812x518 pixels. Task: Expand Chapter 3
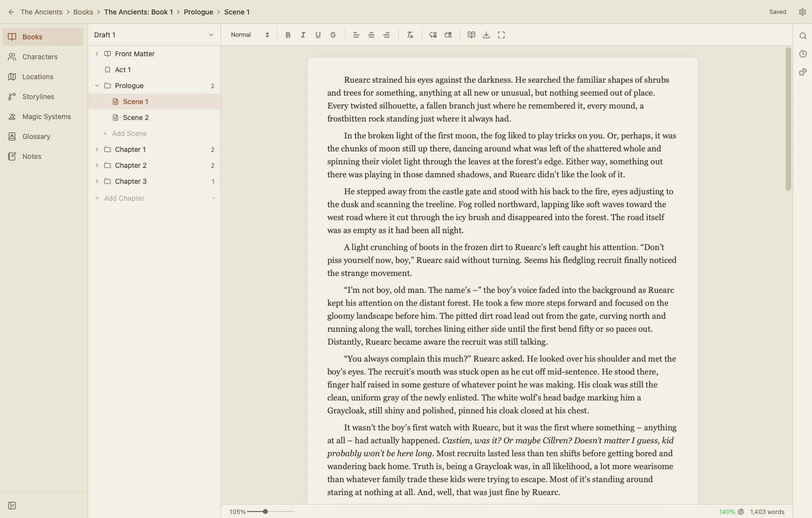click(x=97, y=181)
